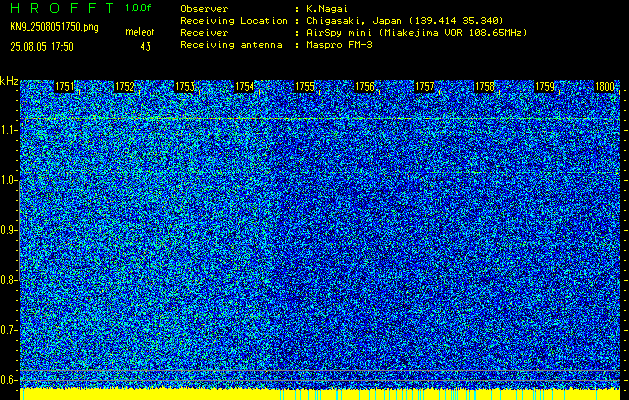The width and height of the screenshot is (629, 400).
Task: Click the 1755 time marker
Action: pyautogui.click(x=304, y=87)
